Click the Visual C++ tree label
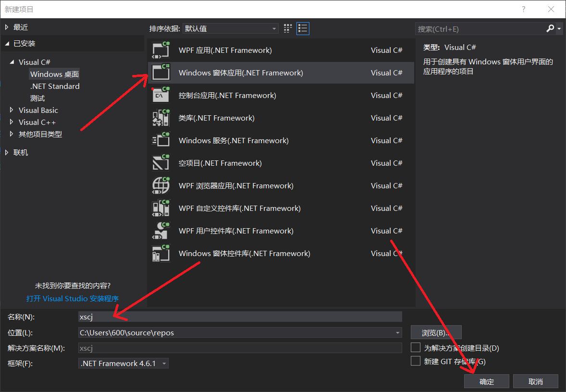 (x=37, y=122)
